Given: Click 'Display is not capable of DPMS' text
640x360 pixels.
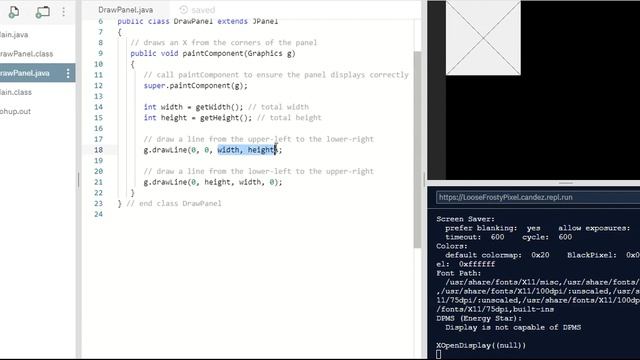Looking at the screenshot, I should (x=513, y=327).
